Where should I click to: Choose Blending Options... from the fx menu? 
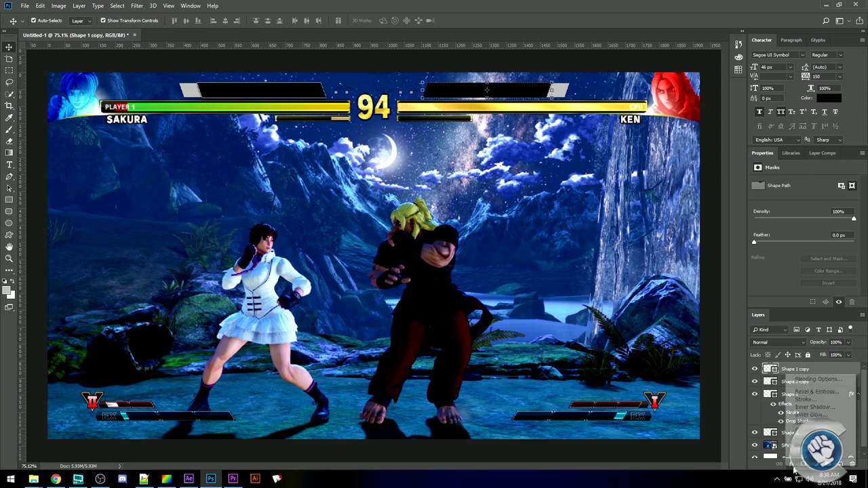point(817,379)
